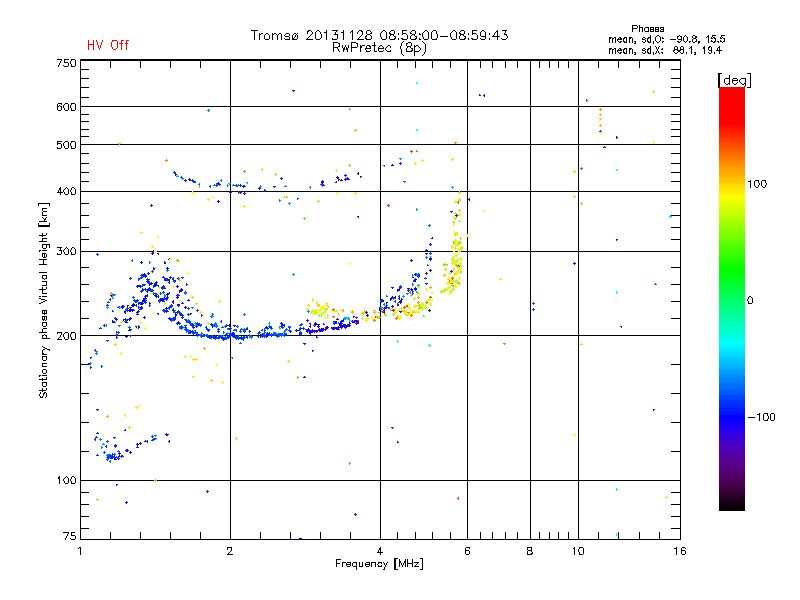Select the 'mean, sd,X: 88.1, 19.4' line
This screenshot has width=800, height=600.
[665, 50]
